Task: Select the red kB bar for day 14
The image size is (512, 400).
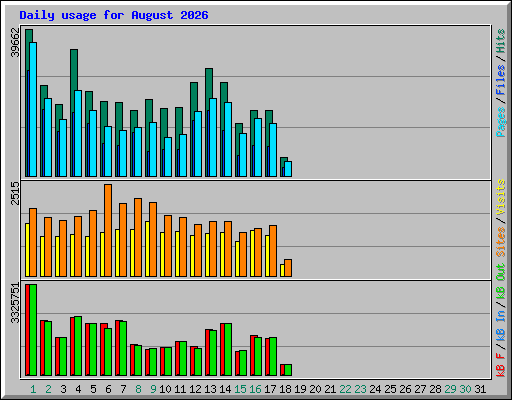Action: click(222, 349)
